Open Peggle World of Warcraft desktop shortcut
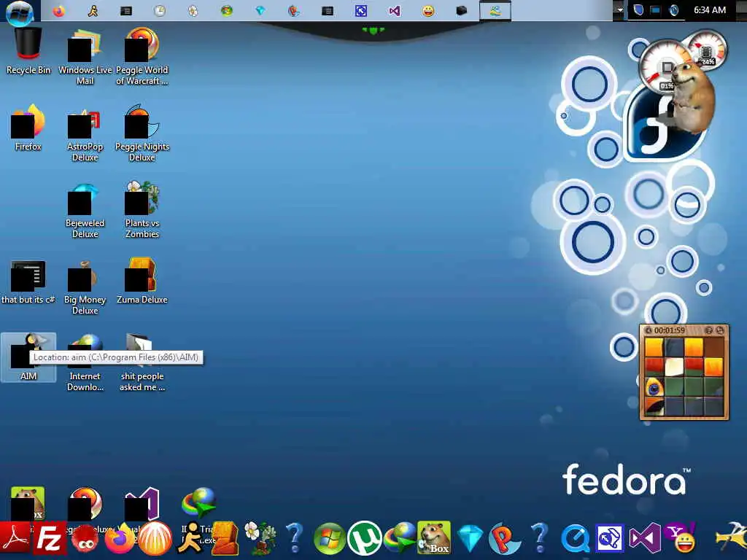 (142, 56)
